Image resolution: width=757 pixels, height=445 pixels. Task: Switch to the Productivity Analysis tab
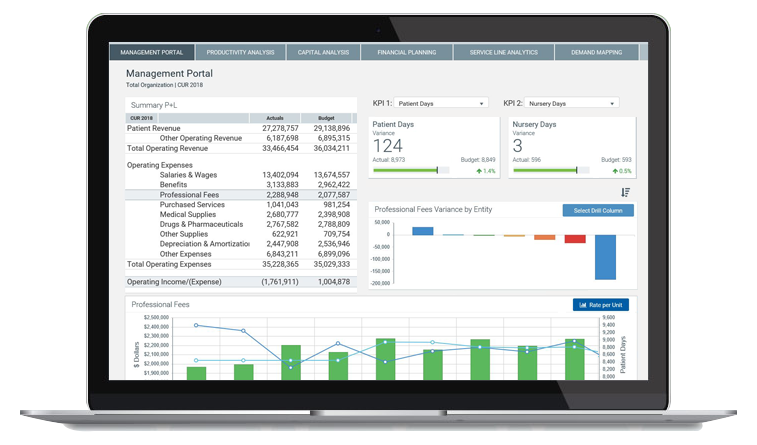[x=240, y=52]
